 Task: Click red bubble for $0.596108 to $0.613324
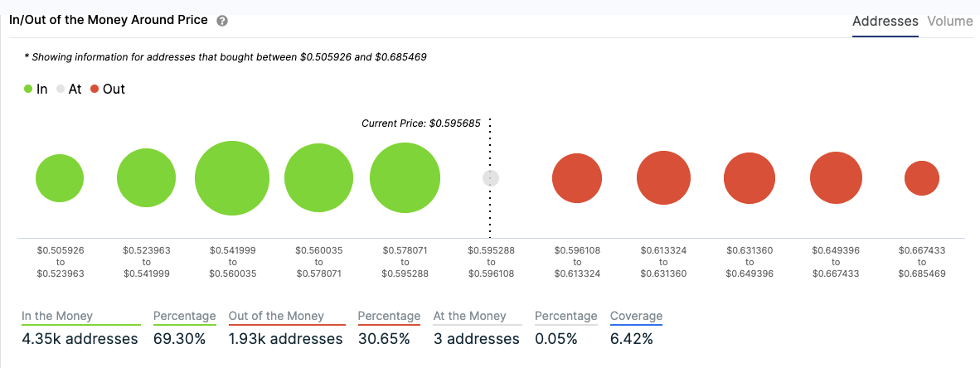[577, 178]
